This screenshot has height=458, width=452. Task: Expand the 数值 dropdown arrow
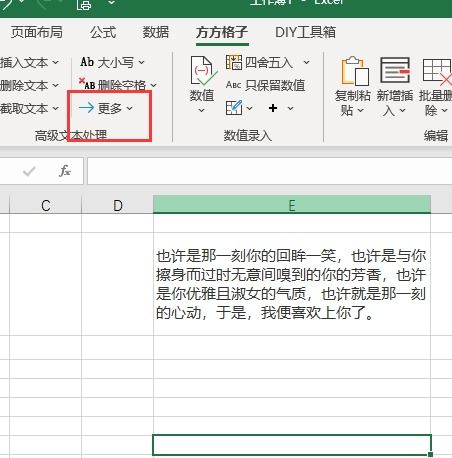click(x=202, y=110)
